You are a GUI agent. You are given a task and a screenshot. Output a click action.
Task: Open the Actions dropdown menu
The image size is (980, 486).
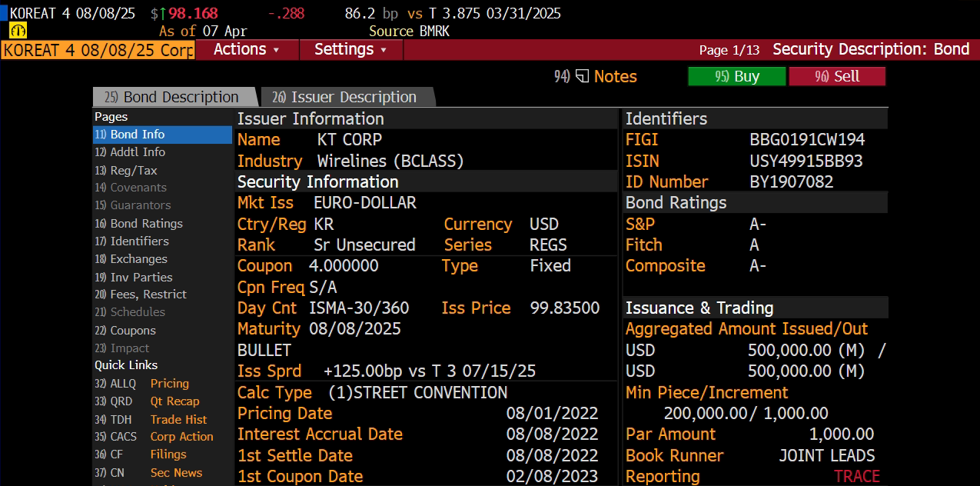click(x=246, y=49)
